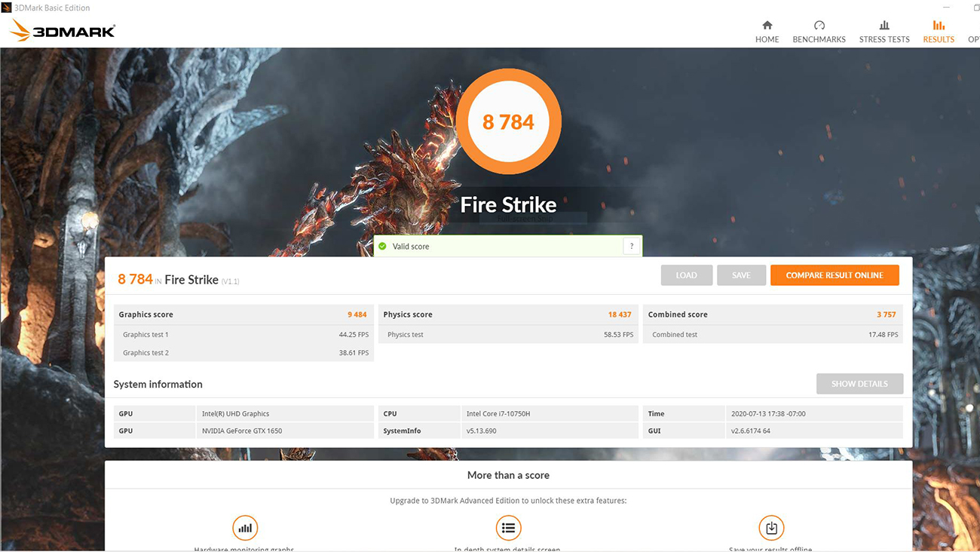Click Graphics test 2 value 38.61 FPS
Viewport: 980px width, 552px height.
click(x=354, y=353)
